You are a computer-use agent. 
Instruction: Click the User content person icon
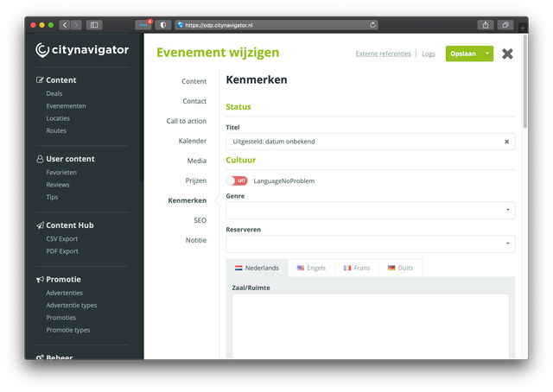[40, 159]
